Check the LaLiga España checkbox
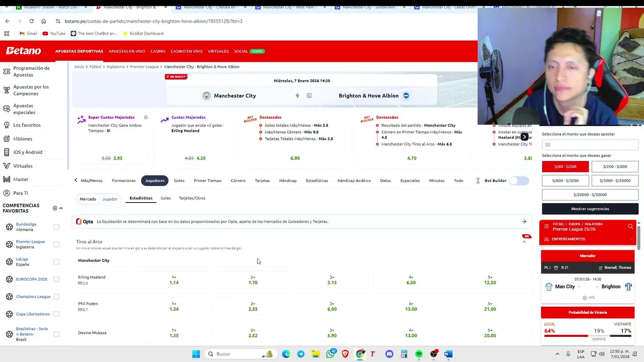The height and width of the screenshot is (362, 644). tap(56, 261)
